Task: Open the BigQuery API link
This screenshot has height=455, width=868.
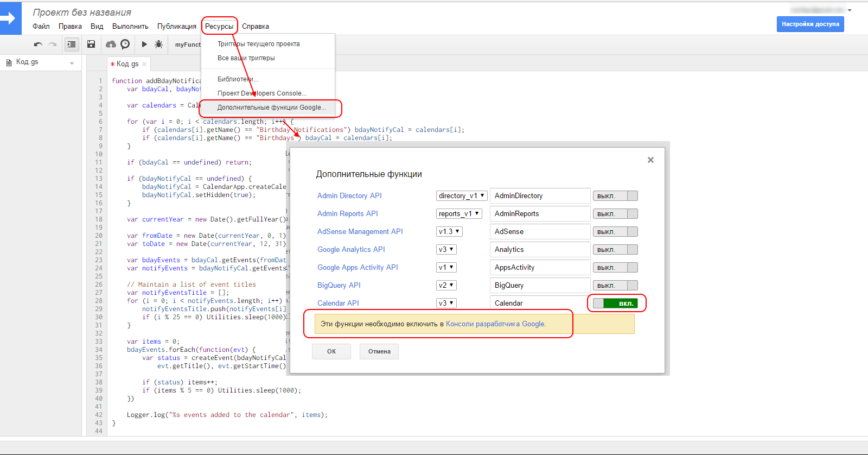Action: 339,285
